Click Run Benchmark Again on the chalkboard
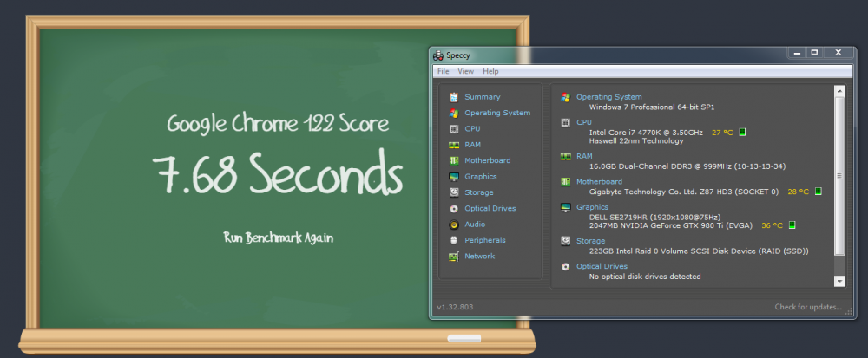Image resolution: width=868 pixels, height=358 pixels. pyautogui.click(x=278, y=238)
